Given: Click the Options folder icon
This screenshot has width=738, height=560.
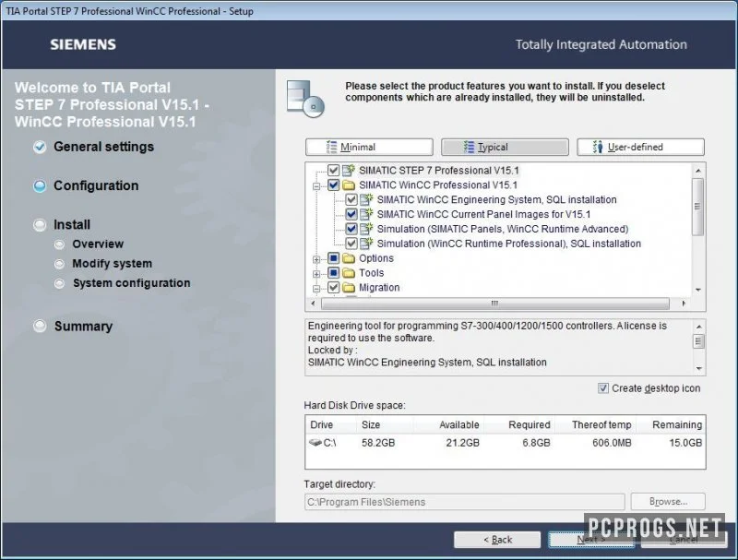Looking at the screenshot, I should coord(349,258).
